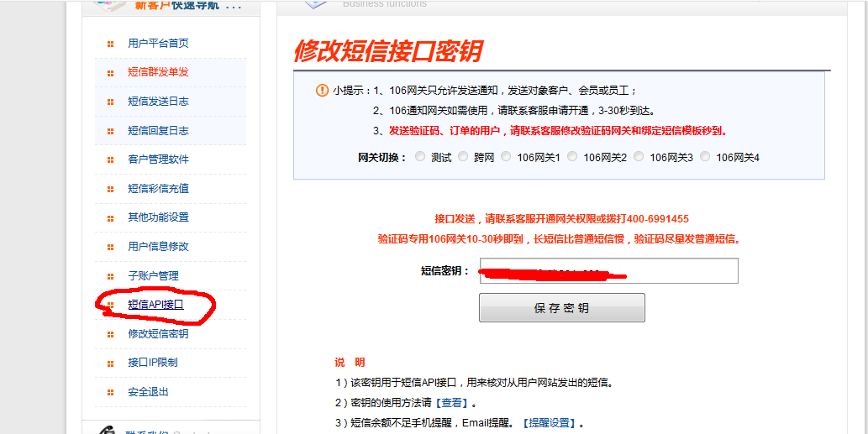
Task: Open 子账户管理 sidebar link
Action: [153, 276]
